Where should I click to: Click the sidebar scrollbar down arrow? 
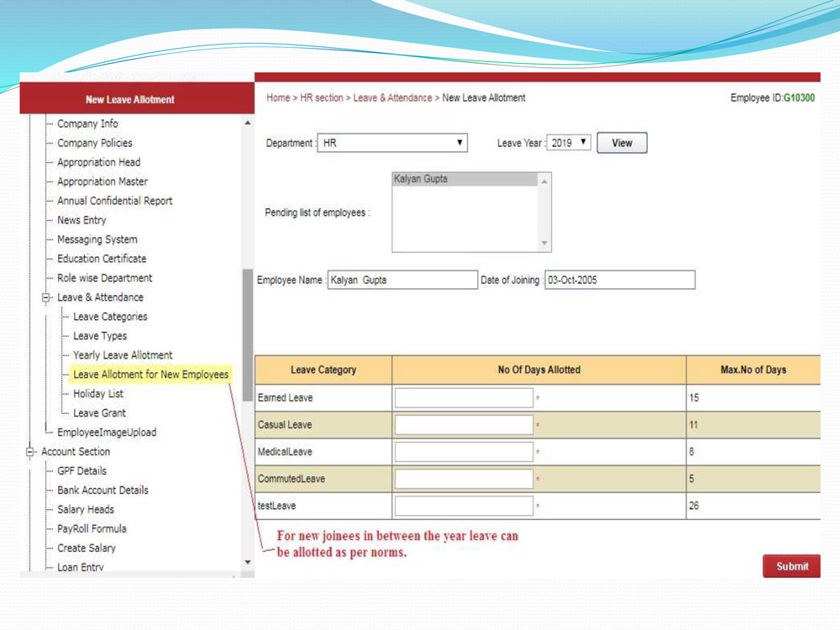coord(247,561)
